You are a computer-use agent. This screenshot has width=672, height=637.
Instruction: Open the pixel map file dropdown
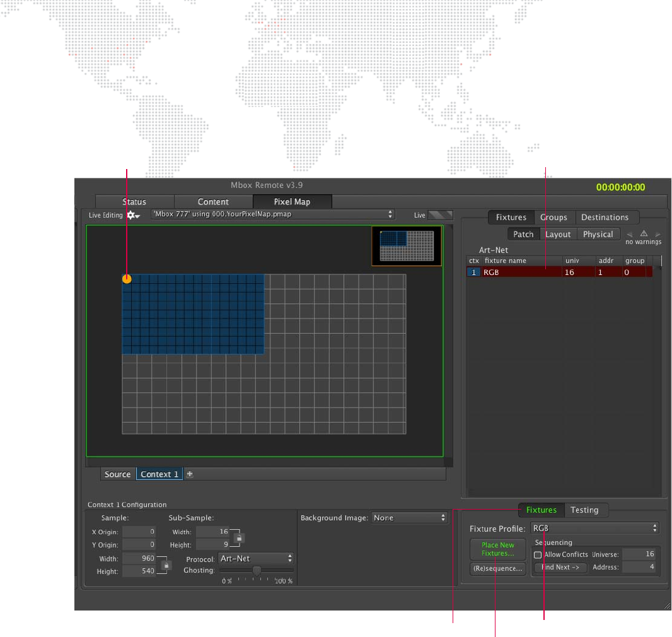click(x=273, y=214)
